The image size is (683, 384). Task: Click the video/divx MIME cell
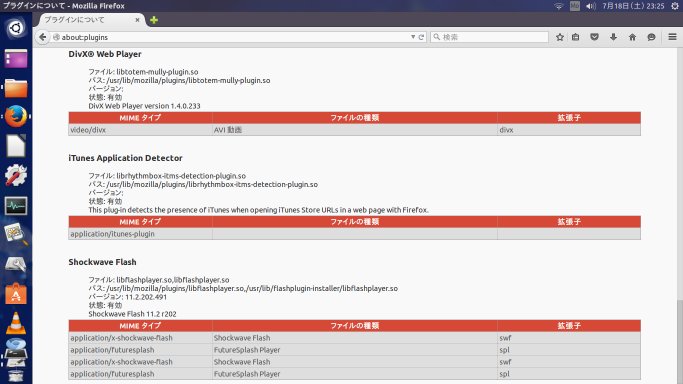140,130
